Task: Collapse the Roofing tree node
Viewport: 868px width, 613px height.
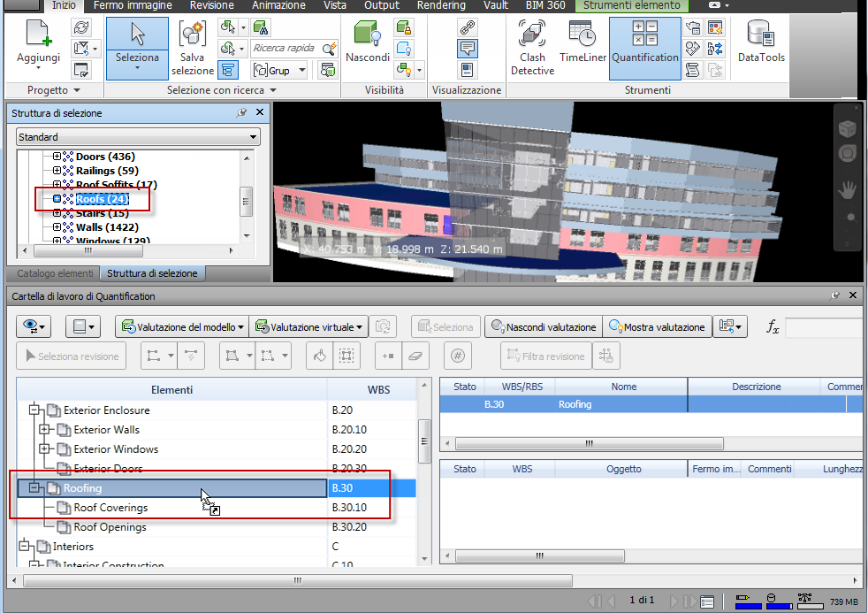Action: point(34,487)
